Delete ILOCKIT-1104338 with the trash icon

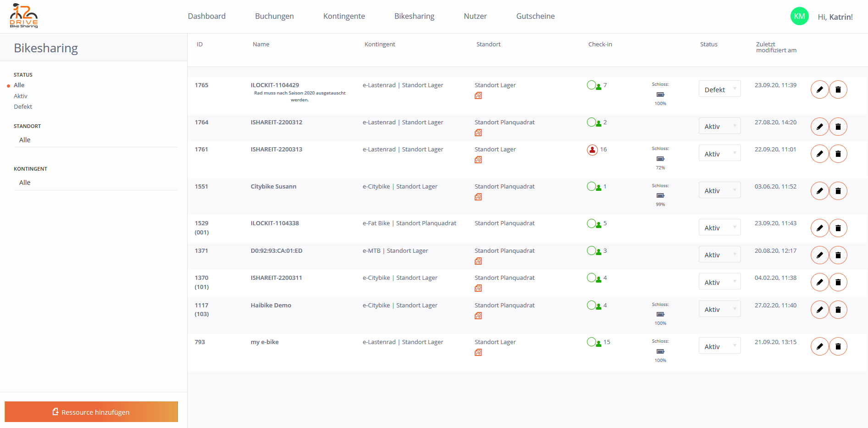point(838,228)
